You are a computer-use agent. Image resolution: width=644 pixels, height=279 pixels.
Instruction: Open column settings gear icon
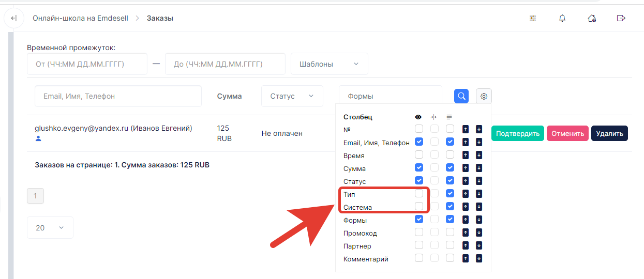pos(484,96)
